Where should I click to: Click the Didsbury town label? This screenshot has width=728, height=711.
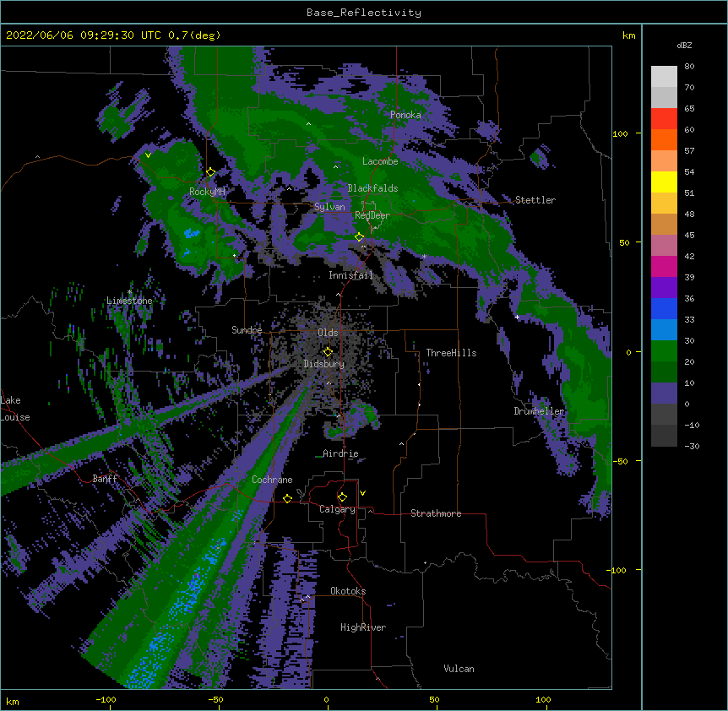pyautogui.click(x=323, y=364)
